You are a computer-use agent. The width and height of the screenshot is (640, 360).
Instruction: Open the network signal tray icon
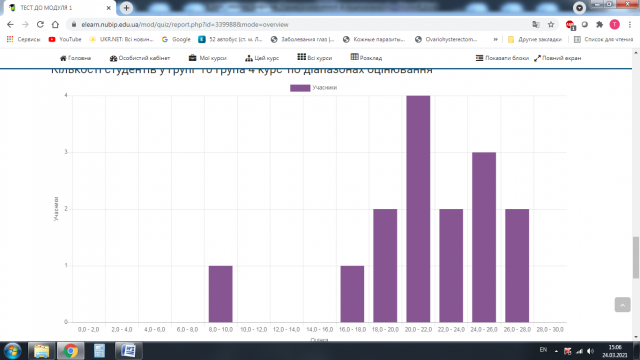579,351
